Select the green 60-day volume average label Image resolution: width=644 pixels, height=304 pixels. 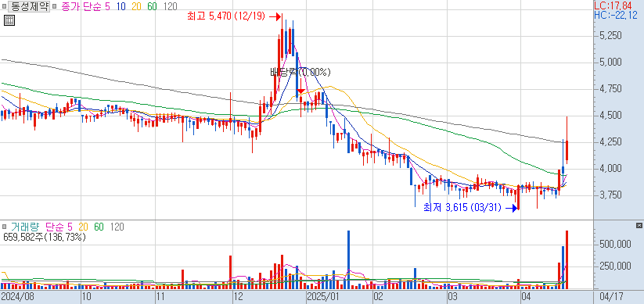[99, 227]
